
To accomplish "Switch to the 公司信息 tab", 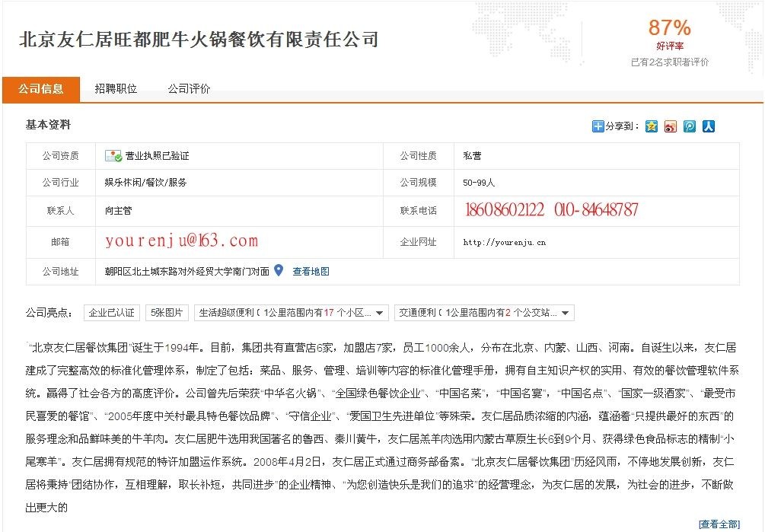I will coord(41,89).
